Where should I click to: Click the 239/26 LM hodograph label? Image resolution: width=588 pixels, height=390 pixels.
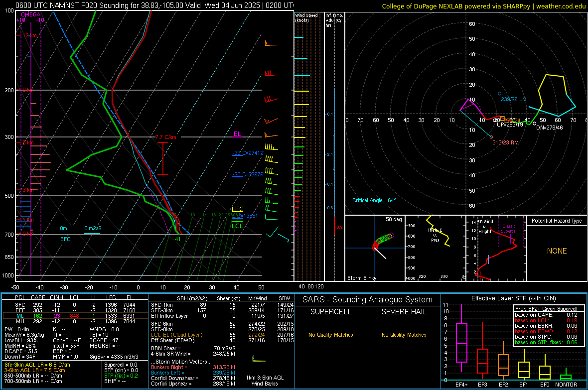[513, 100]
